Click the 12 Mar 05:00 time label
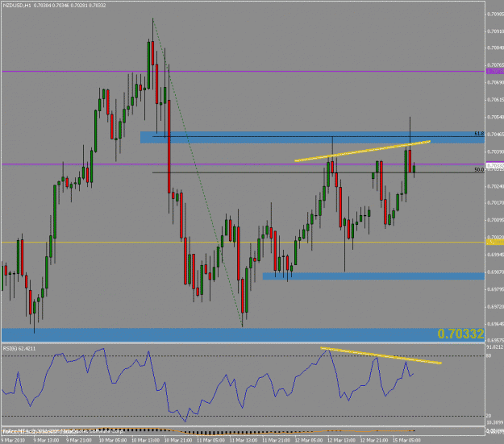This screenshot has width=504, height=444. pyautogui.click(x=309, y=440)
